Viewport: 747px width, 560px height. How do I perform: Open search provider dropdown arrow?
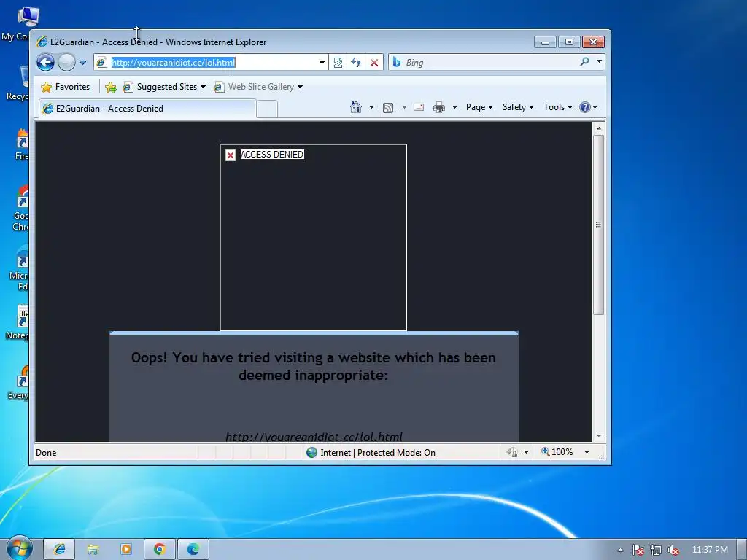tap(600, 61)
